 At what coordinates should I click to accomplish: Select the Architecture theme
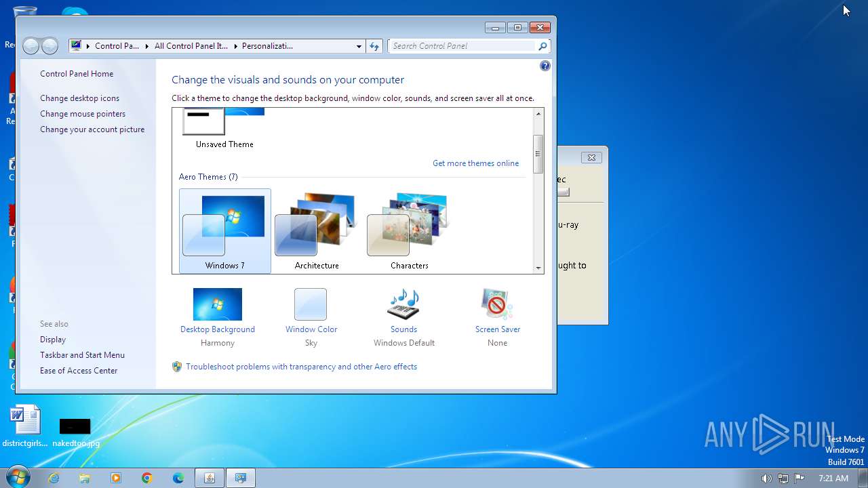pyautogui.click(x=317, y=231)
